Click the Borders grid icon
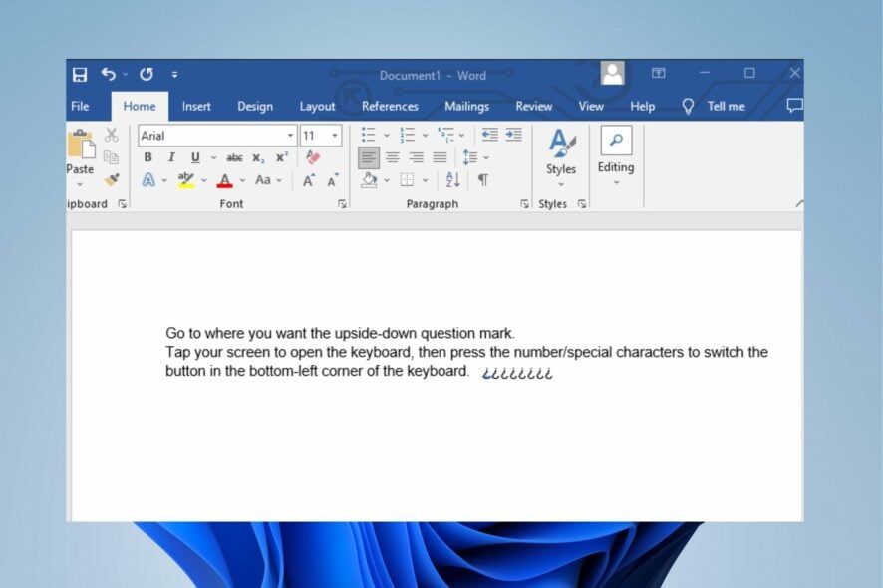 click(x=407, y=180)
